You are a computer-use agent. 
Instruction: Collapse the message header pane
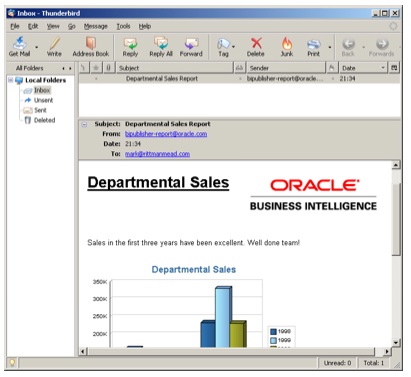(84, 124)
